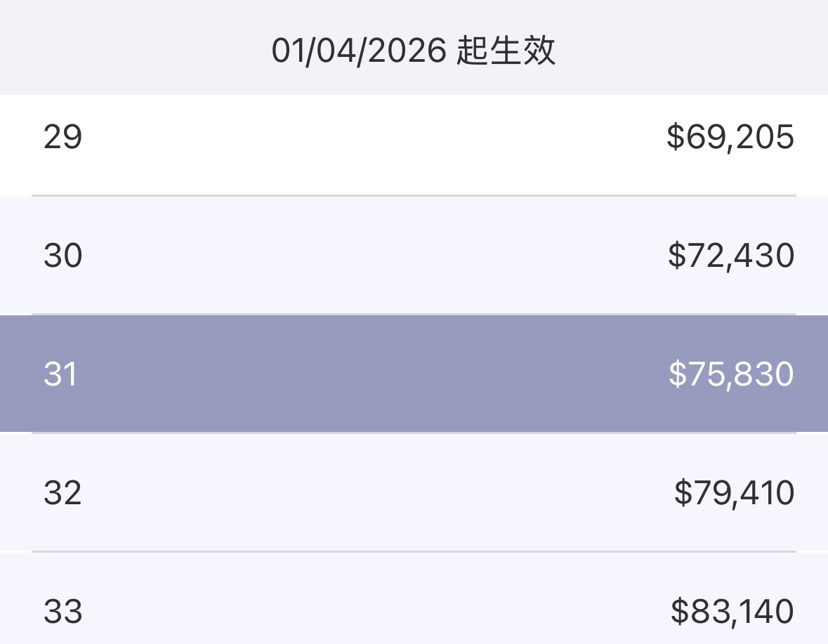Click the 01/04/2026 date in header

359,51
